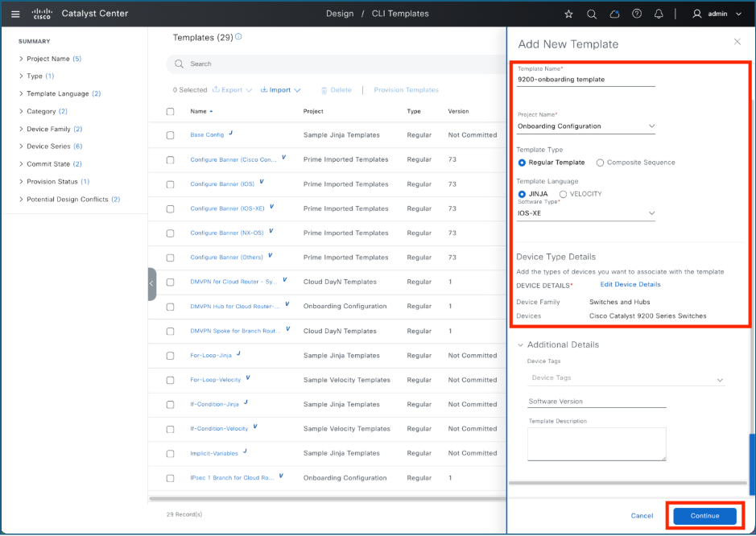The height and width of the screenshot is (536, 756).
Task: Open the global search magnifier icon
Action: pos(592,14)
